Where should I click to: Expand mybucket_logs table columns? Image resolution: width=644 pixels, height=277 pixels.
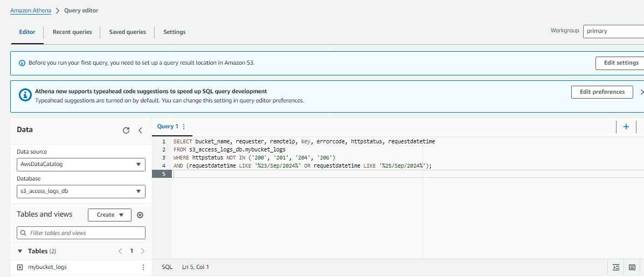coord(20,267)
